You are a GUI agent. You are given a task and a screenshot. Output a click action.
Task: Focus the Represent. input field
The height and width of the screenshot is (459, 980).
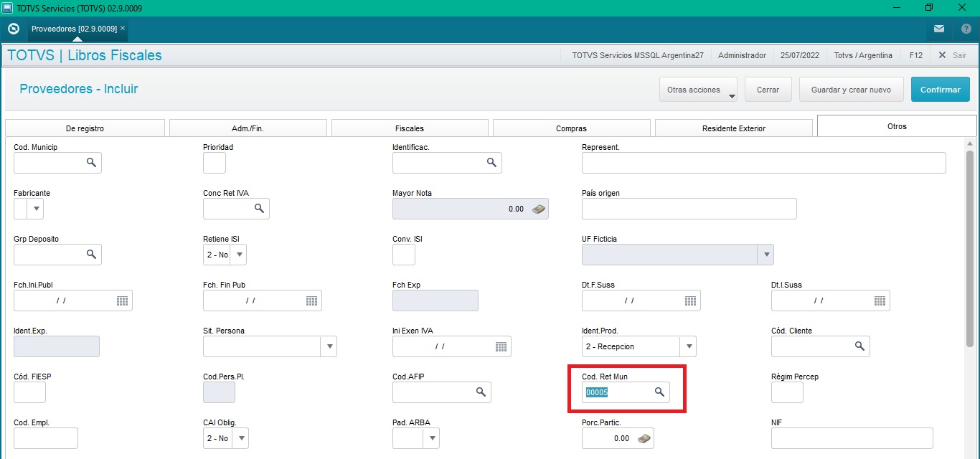[x=763, y=163]
